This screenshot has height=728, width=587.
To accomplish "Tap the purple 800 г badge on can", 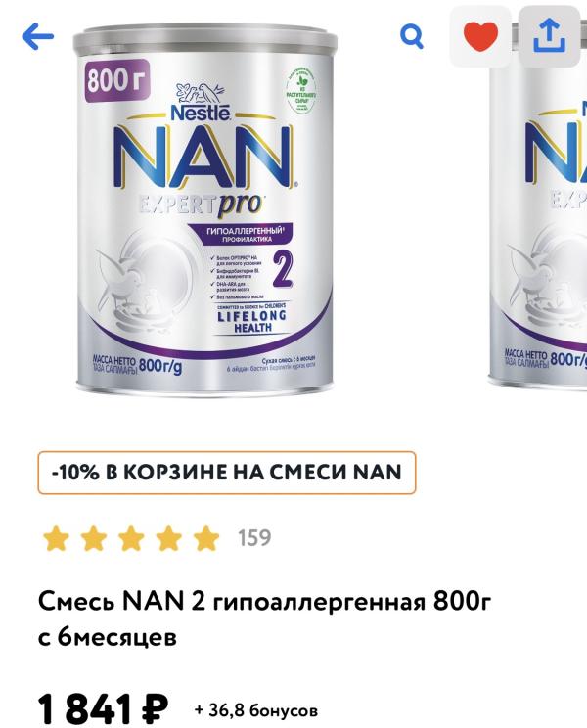I will pos(117,80).
